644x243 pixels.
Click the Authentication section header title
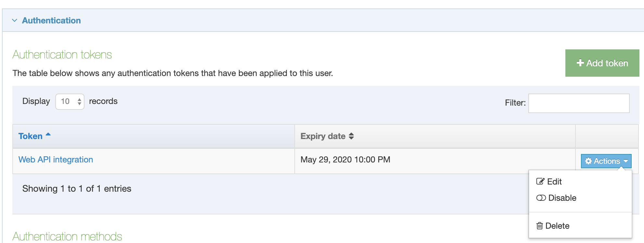click(51, 20)
